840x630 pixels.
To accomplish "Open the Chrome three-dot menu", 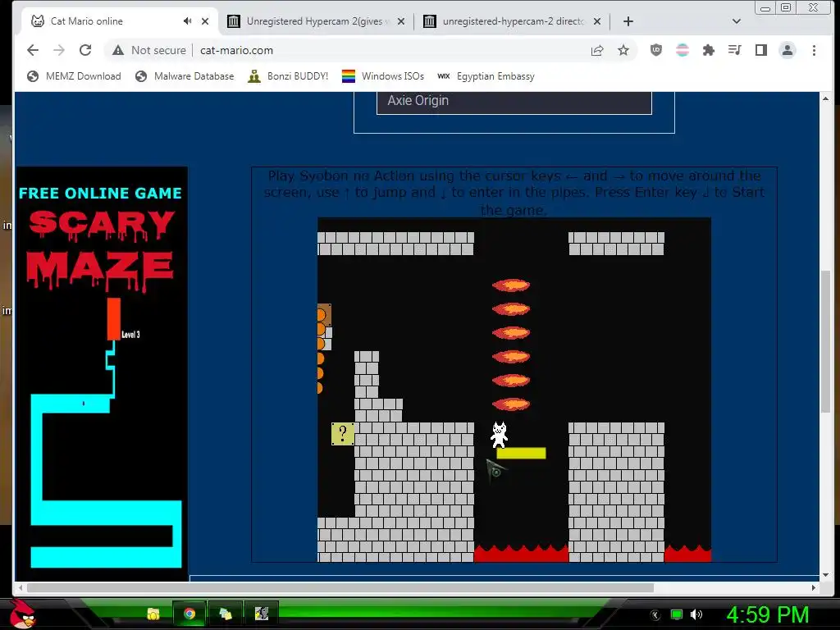I will pos(814,50).
